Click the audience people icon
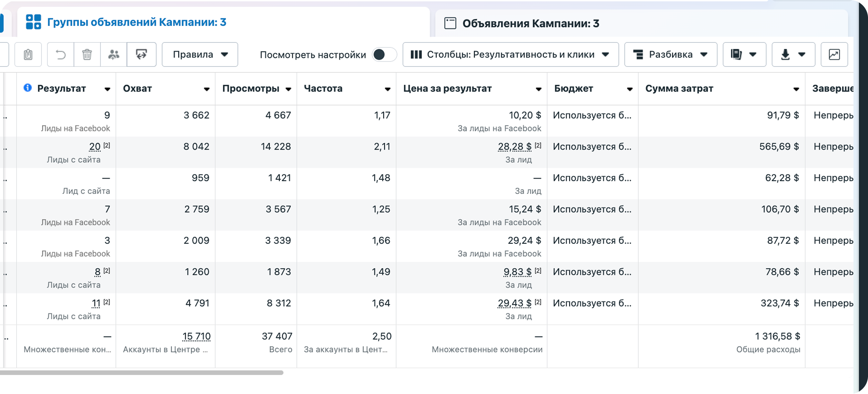 coord(114,54)
